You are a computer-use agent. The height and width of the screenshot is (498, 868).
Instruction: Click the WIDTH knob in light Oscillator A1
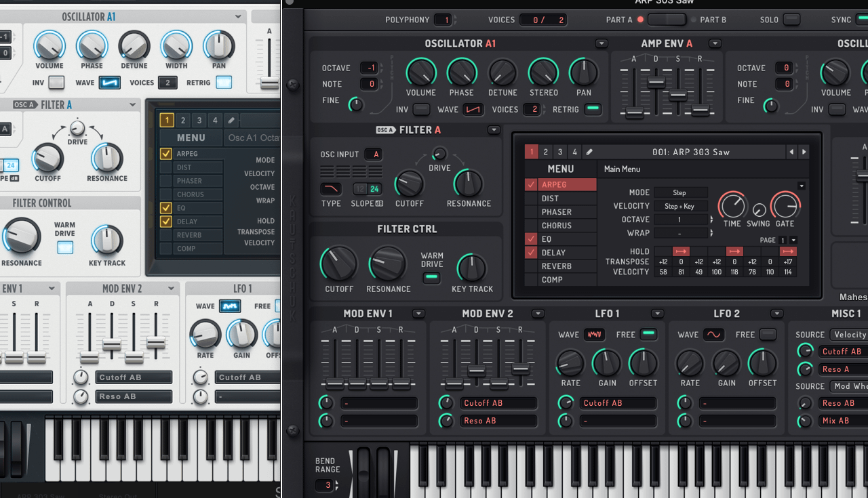tap(176, 45)
